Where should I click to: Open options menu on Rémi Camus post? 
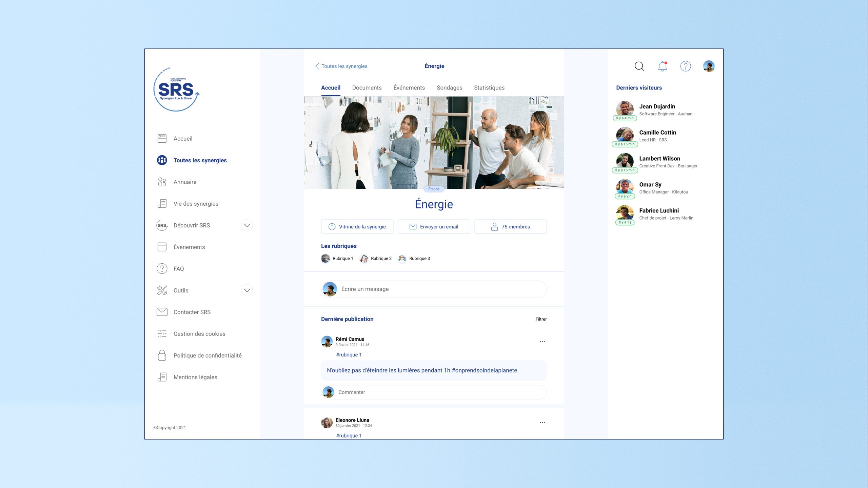[542, 342]
